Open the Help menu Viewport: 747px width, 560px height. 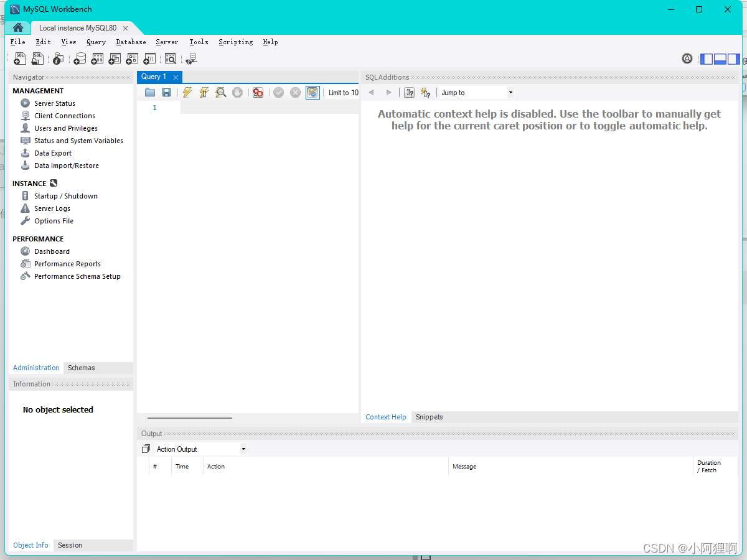(x=270, y=42)
